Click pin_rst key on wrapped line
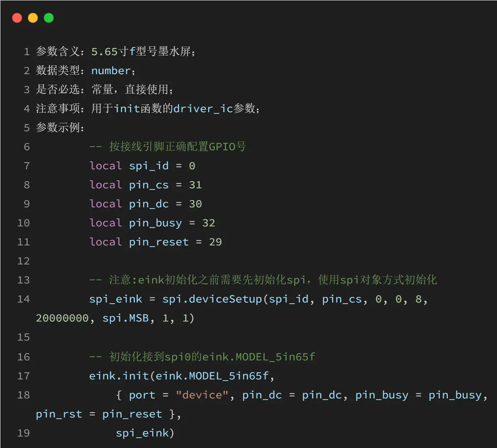The image size is (497, 448). pos(59,414)
